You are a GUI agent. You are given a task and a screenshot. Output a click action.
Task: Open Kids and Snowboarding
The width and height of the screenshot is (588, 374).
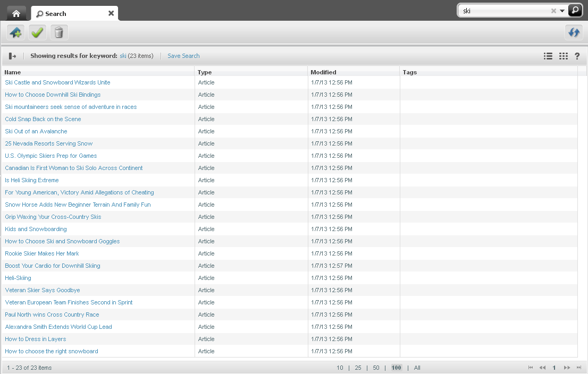(x=36, y=229)
